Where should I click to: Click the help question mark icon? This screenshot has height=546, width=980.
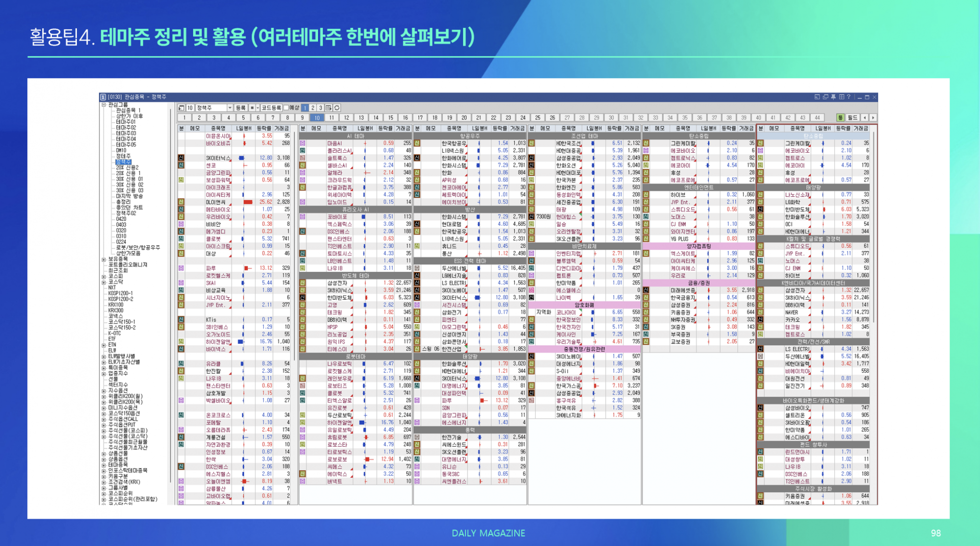[x=849, y=97]
